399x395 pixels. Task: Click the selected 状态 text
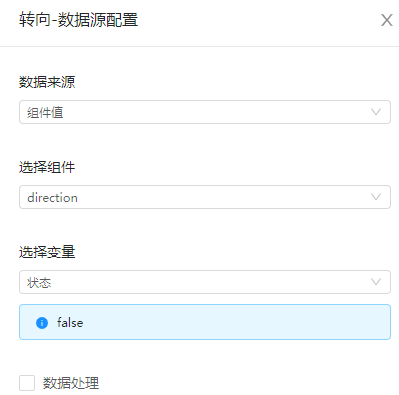point(39,283)
